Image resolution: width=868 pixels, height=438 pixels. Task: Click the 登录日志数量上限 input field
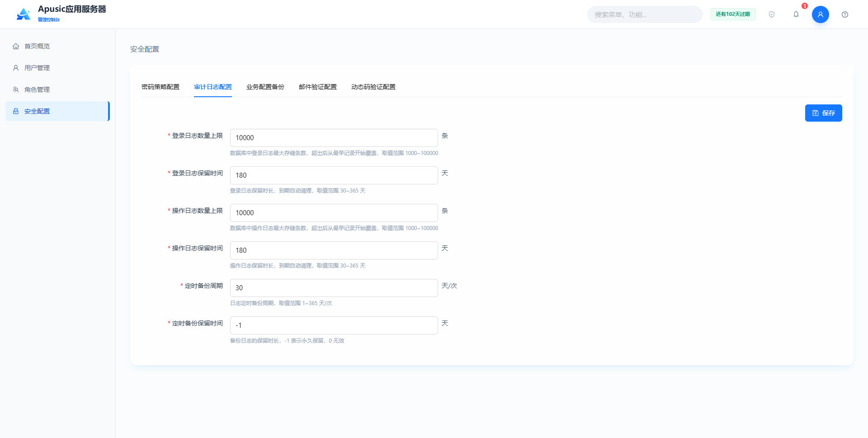334,138
